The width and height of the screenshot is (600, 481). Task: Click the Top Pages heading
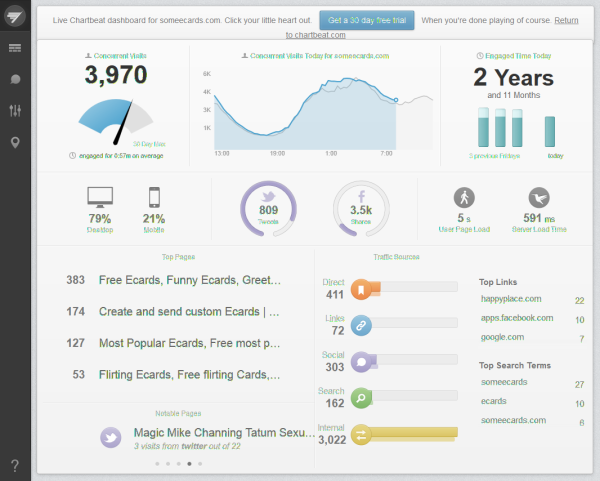click(178, 257)
